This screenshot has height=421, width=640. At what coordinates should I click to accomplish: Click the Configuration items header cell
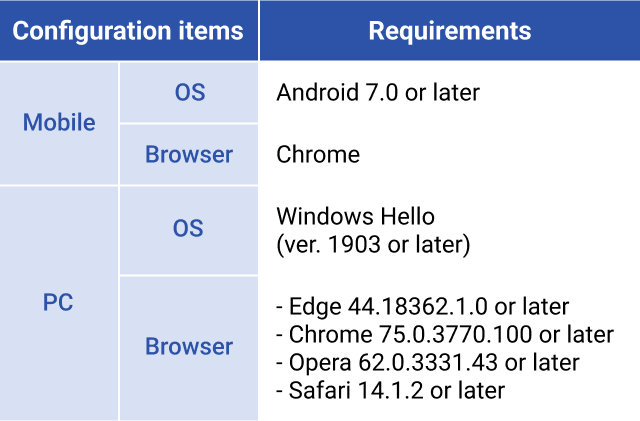[x=129, y=30]
